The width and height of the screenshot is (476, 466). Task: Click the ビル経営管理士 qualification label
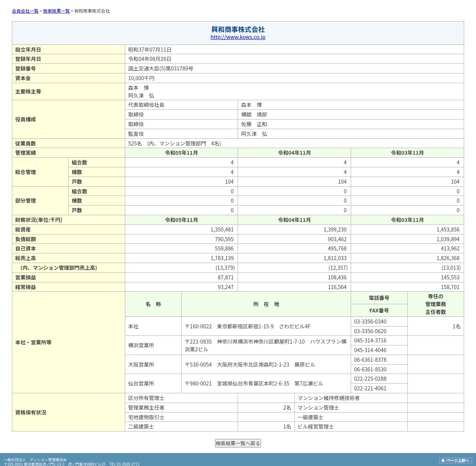tap(316, 427)
